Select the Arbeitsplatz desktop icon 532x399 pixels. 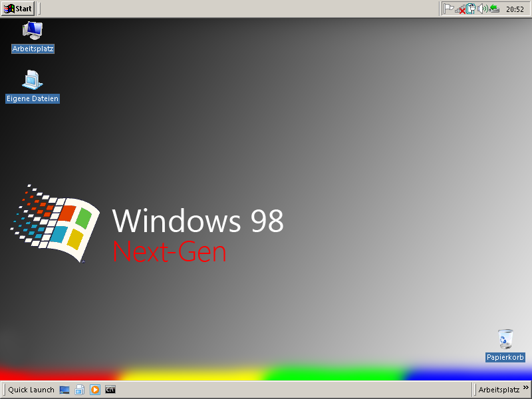coord(33,31)
